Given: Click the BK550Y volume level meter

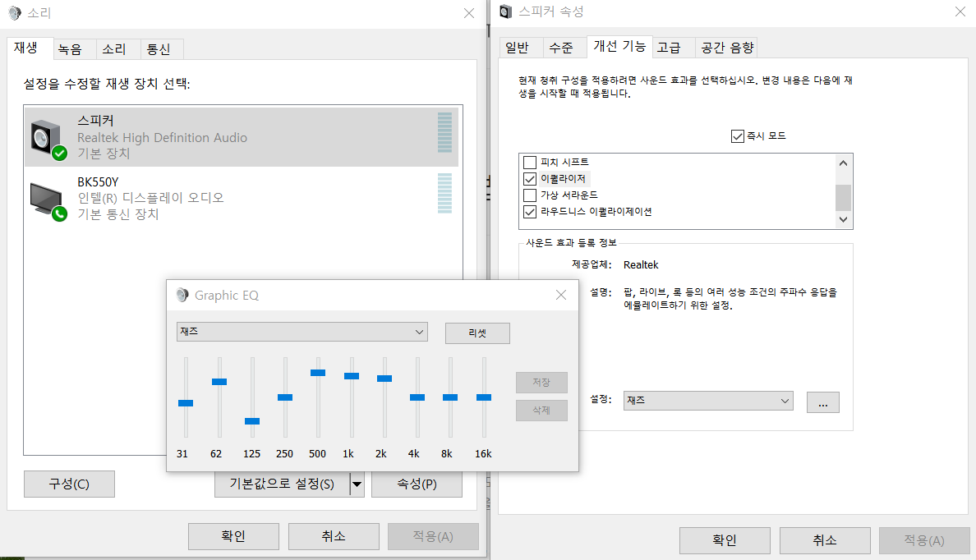Looking at the screenshot, I should (445, 194).
